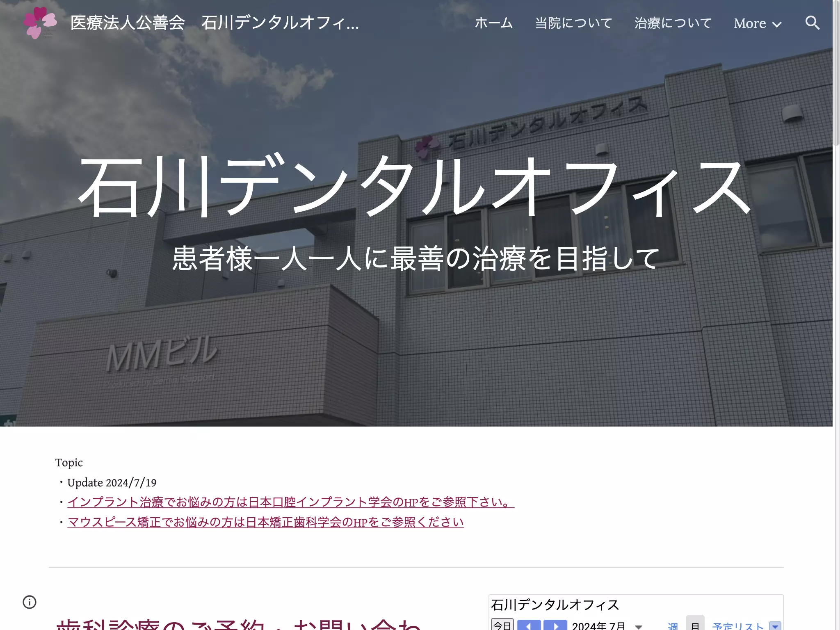840x630 pixels.
Task: Click the 医療法人公善会 site title
Action: (215, 23)
